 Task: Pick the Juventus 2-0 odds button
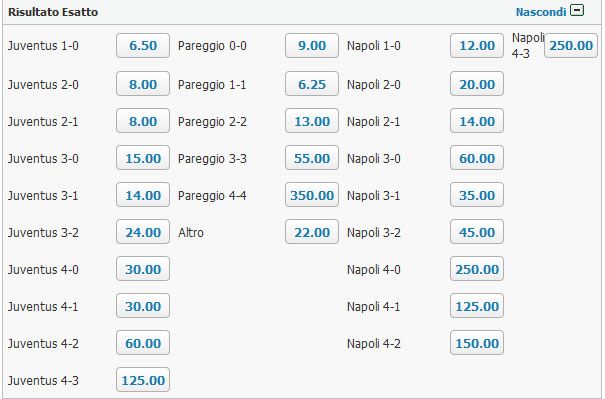coord(143,84)
